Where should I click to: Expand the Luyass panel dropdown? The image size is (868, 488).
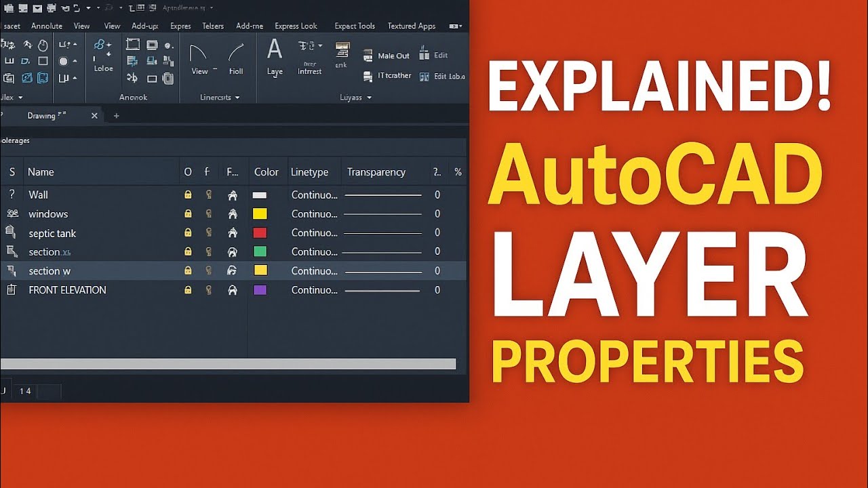369,98
